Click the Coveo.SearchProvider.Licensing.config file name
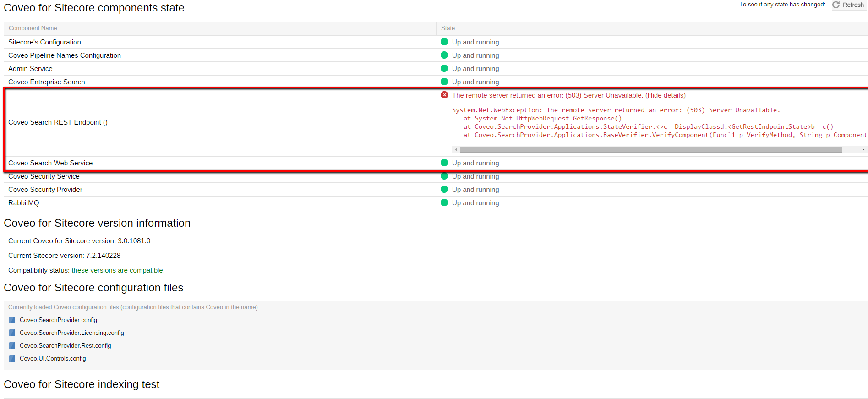Image resolution: width=868 pixels, height=399 pixels. pos(72,333)
